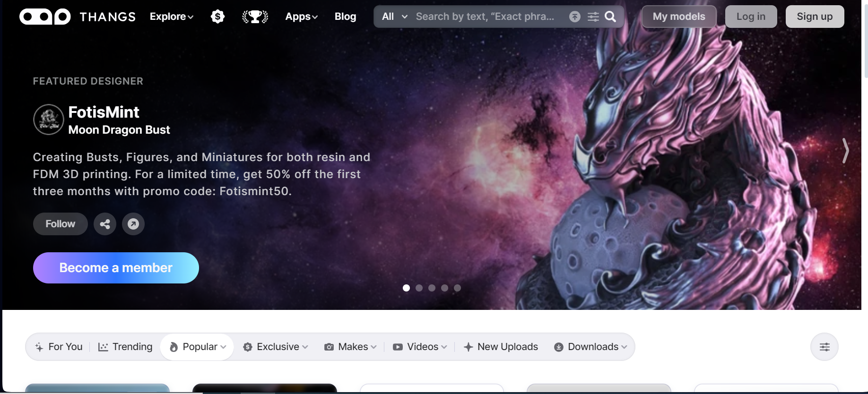Click the Become a member button
The height and width of the screenshot is (394, 868).
116,268
